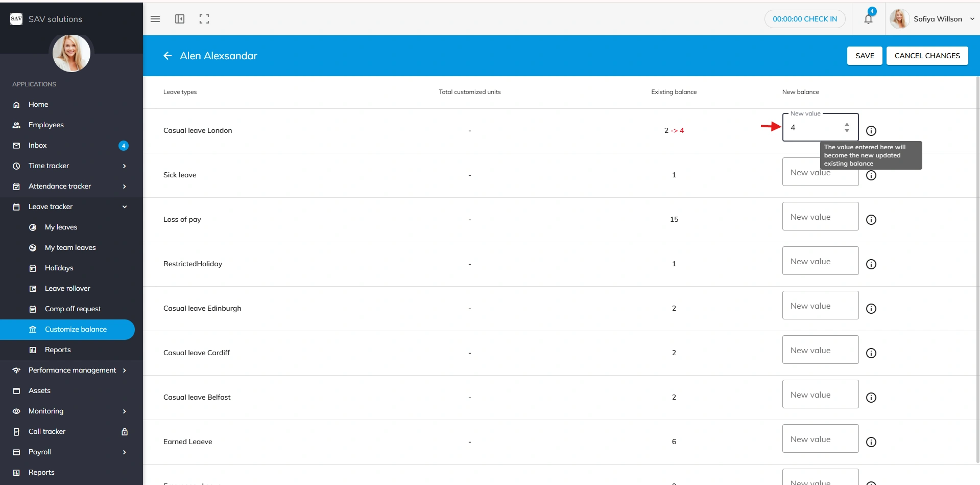Go to Comp off request
980x485 pixels.
tap(73, 309)
